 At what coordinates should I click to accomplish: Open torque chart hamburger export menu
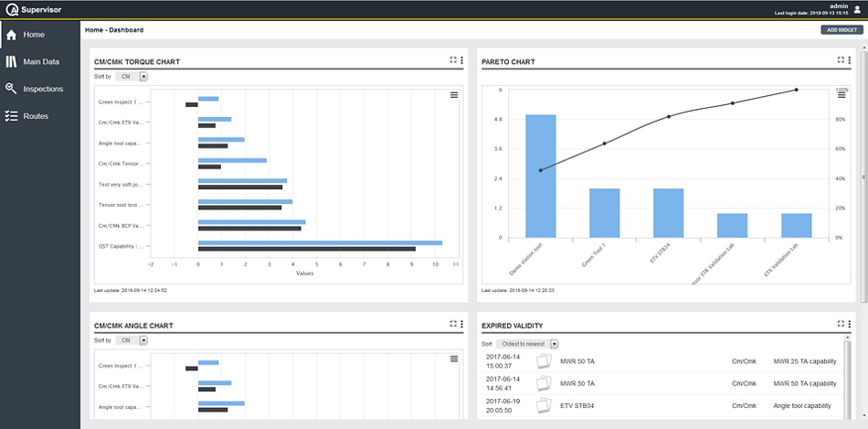point(454,94)
